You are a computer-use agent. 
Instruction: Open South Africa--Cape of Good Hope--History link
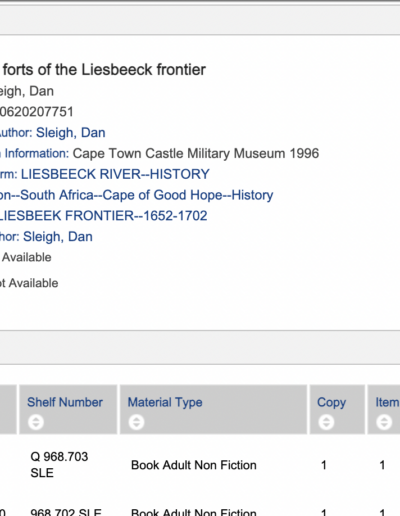click(147, 195)
